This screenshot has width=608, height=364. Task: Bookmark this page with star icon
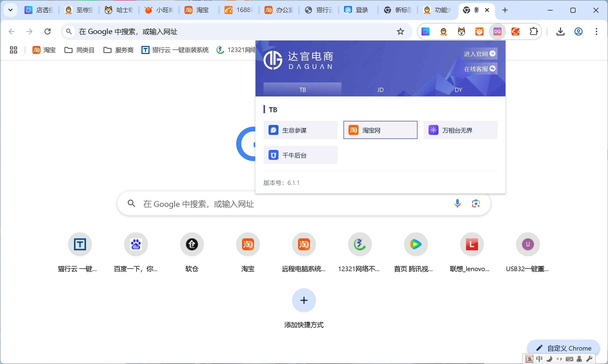[400, 31]
